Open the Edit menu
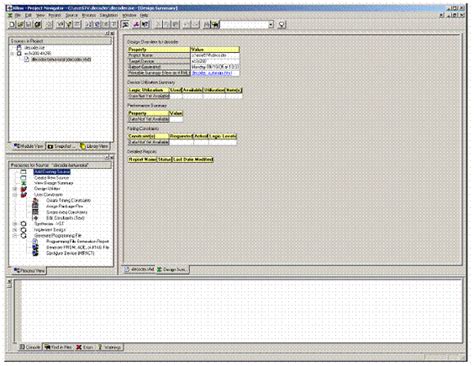Image resolution: width=474 pixels, height=366 pixels. click(x=28, y=15)
